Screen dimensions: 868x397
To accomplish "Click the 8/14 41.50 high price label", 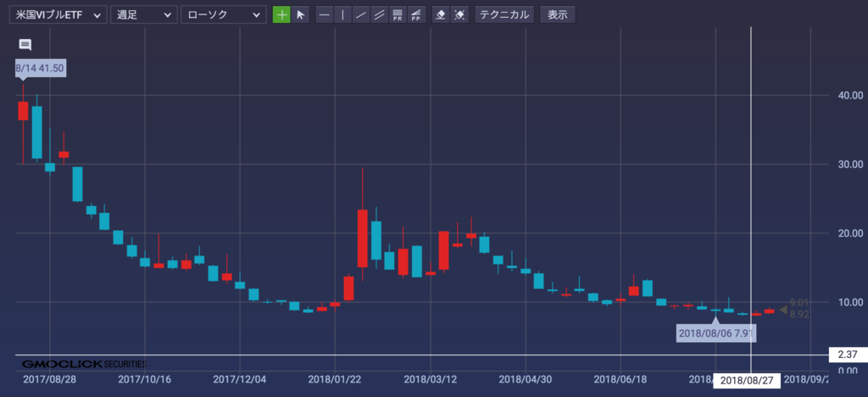I will (41, 68).
